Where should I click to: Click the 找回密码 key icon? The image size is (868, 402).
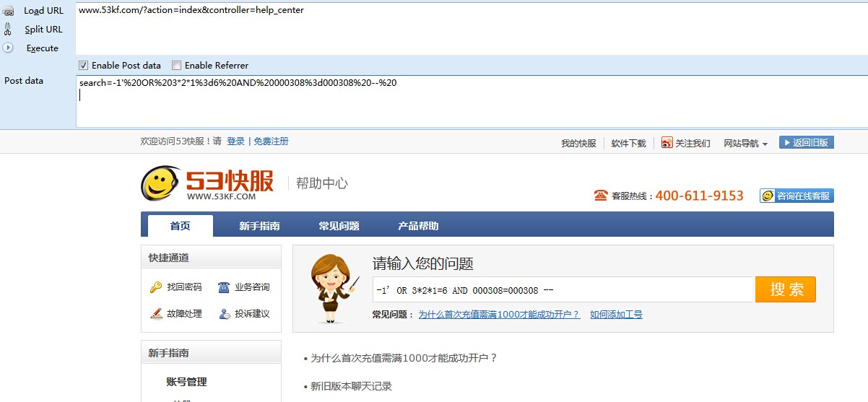156,287
